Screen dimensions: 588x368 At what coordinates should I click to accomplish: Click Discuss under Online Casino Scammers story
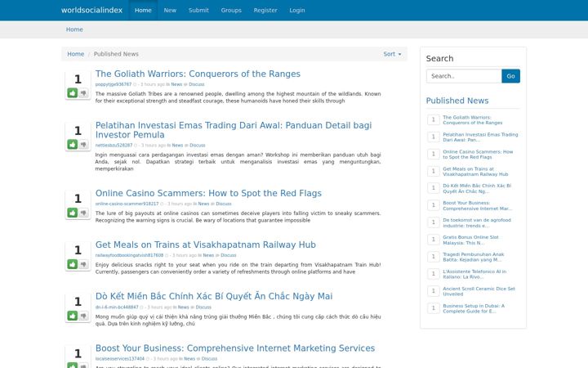pos(224,204)
